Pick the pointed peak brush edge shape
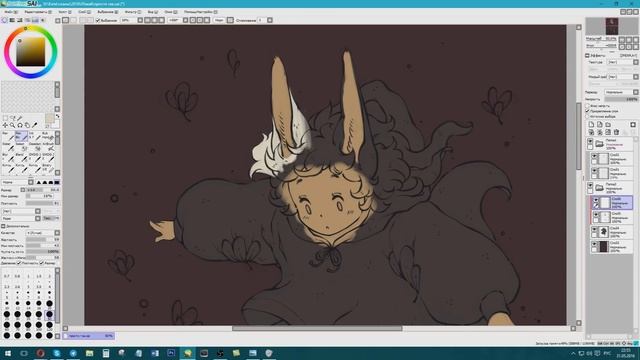This screenshot has width=640, height=360. (x=39, y=182)
